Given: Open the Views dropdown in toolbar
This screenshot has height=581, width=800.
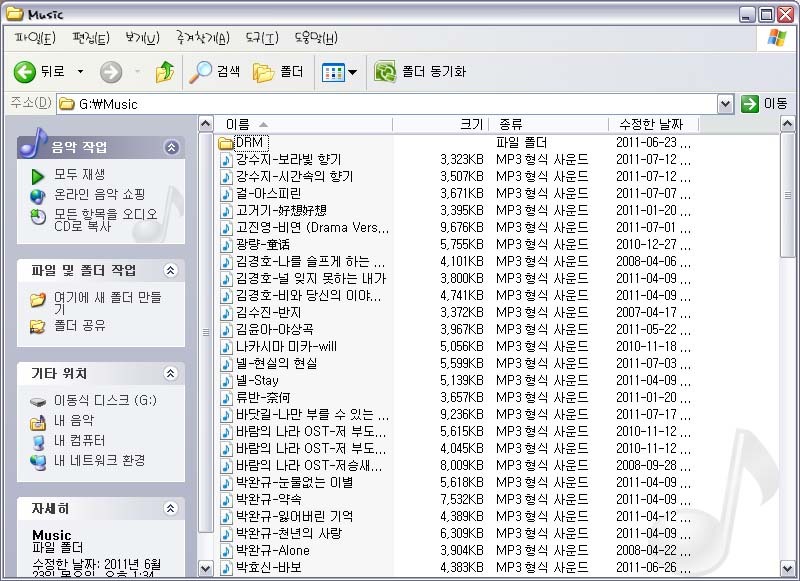Looking at the screenshot, I should (340, 72).
